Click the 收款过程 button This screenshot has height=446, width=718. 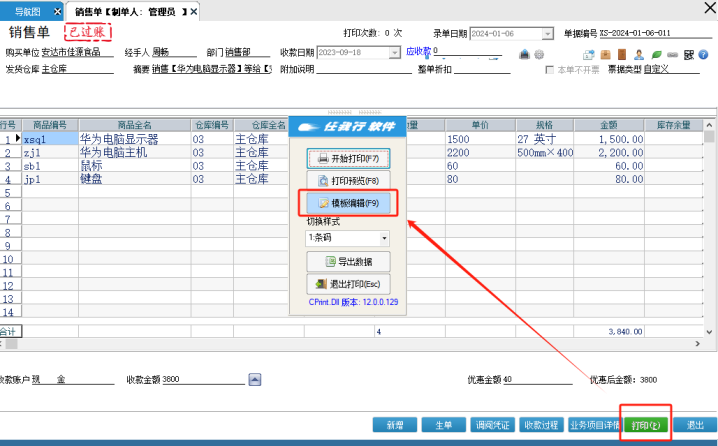pos(541,425)
